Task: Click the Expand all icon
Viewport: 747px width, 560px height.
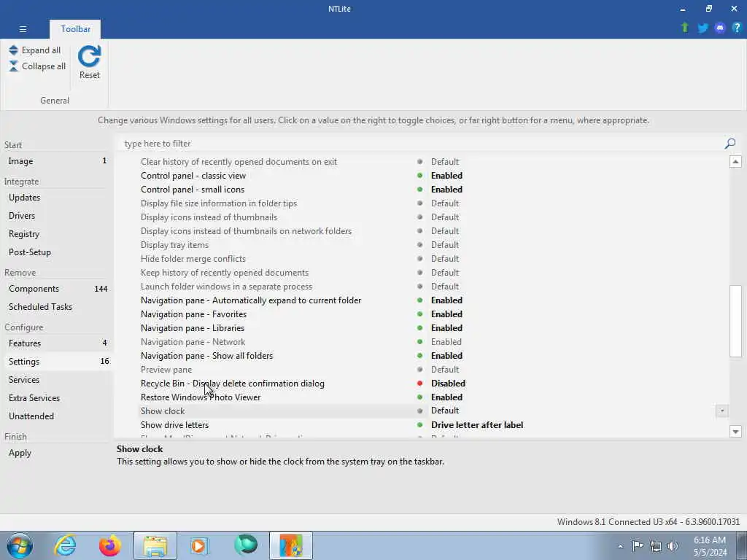Action: pyautogui.click(x=13, y=50)
